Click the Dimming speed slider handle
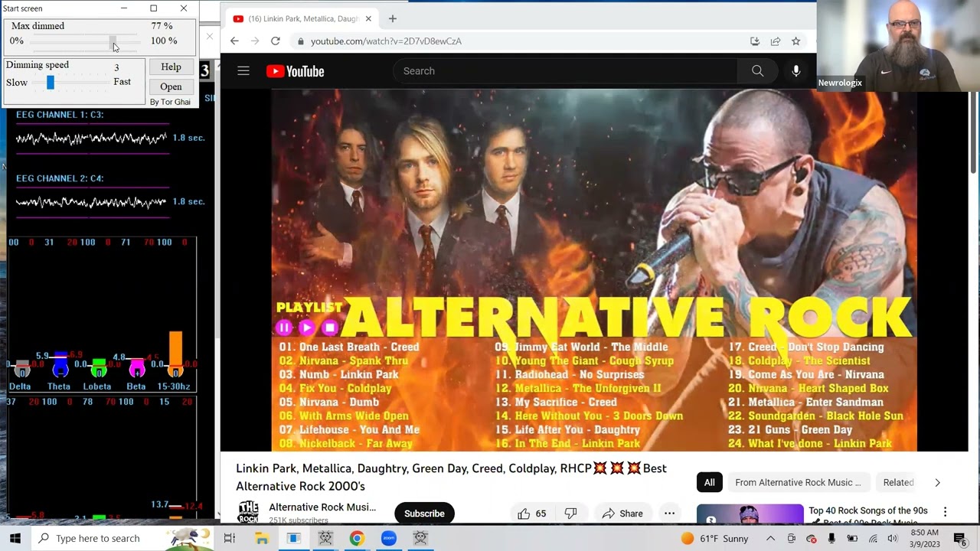The width and height of the screenshot is (980, 551). click(51, 82)
